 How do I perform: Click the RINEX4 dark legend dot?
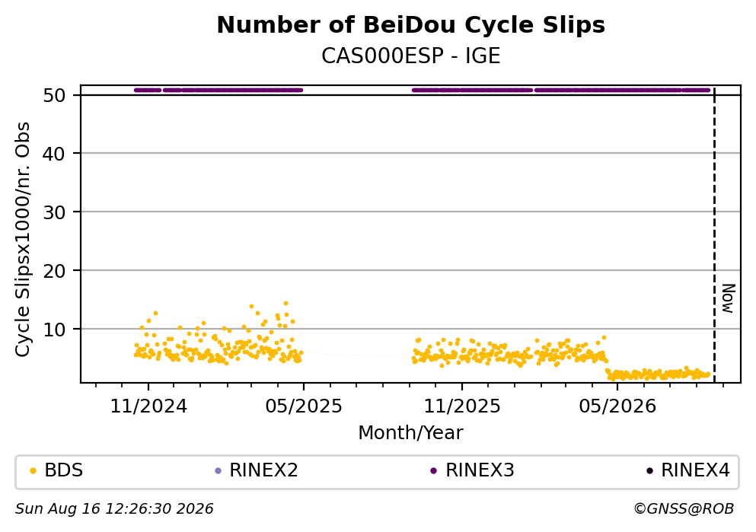point(649,471)
